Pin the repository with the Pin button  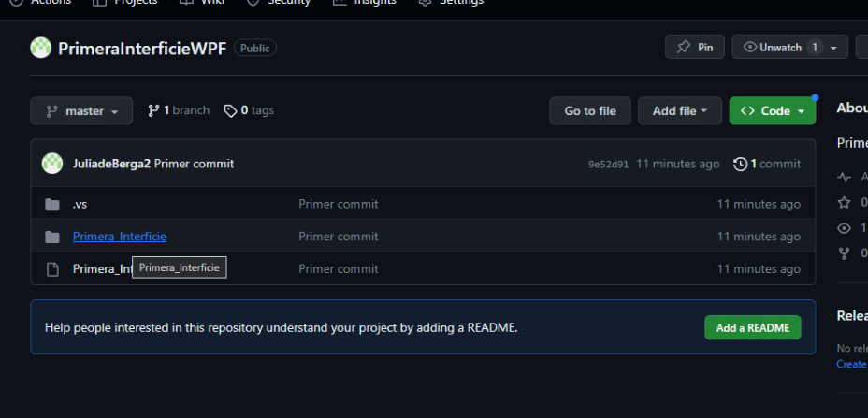(694, 47)
